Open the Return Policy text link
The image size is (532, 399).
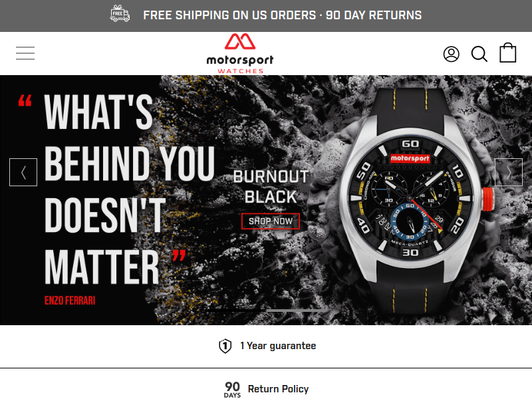pos(278,389)
